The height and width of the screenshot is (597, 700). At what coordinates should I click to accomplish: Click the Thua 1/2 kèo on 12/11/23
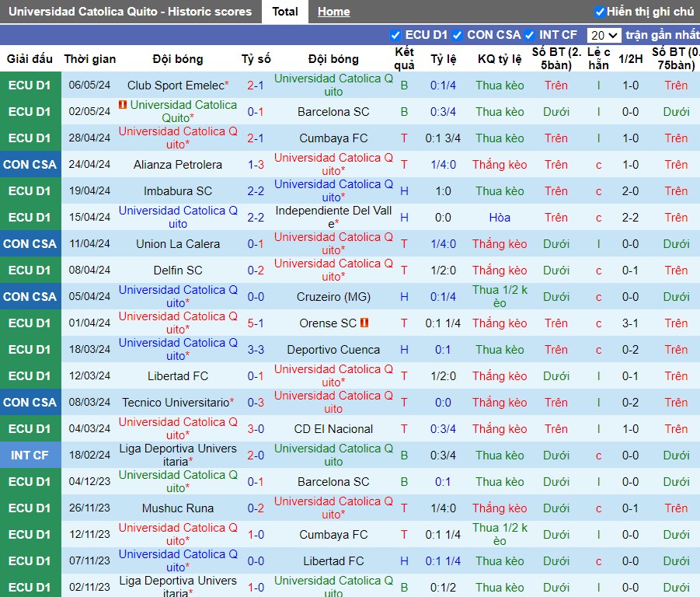click(x=500, y=535)
